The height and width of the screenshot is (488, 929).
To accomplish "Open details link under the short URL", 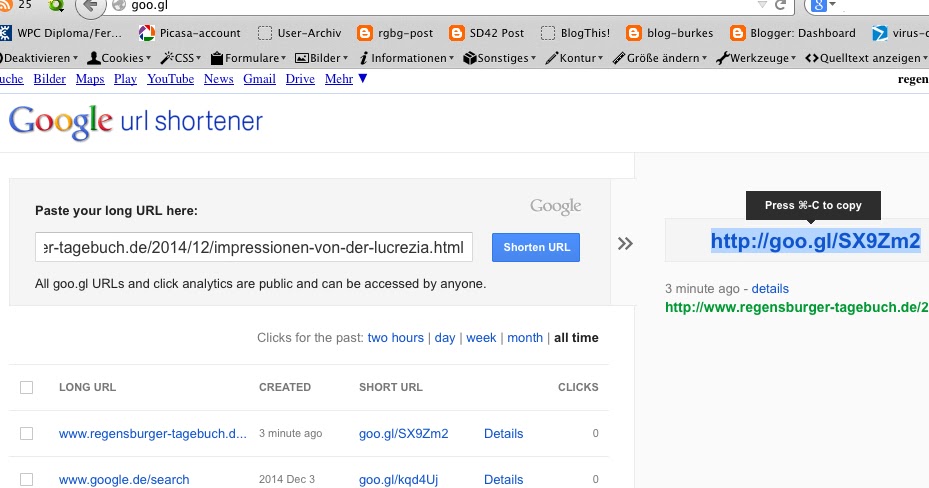I will 770,289.
